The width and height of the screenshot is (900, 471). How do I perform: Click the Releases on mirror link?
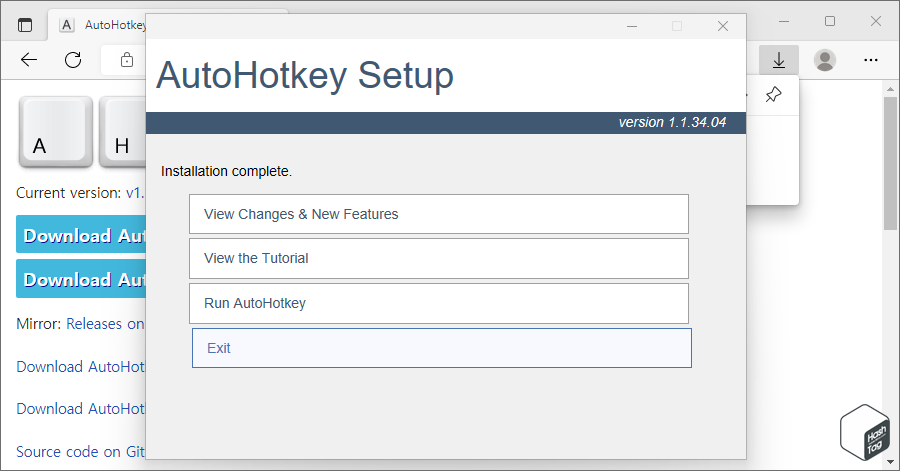point(106,324)
